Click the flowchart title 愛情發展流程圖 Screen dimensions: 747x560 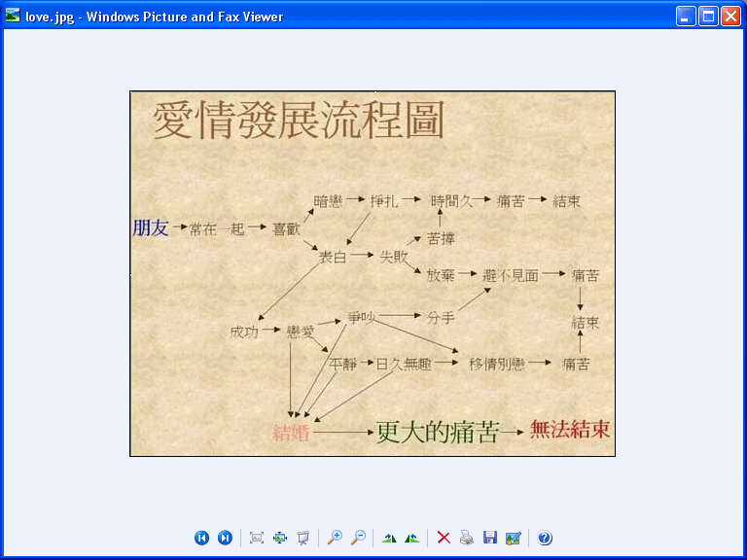[299, 120]
